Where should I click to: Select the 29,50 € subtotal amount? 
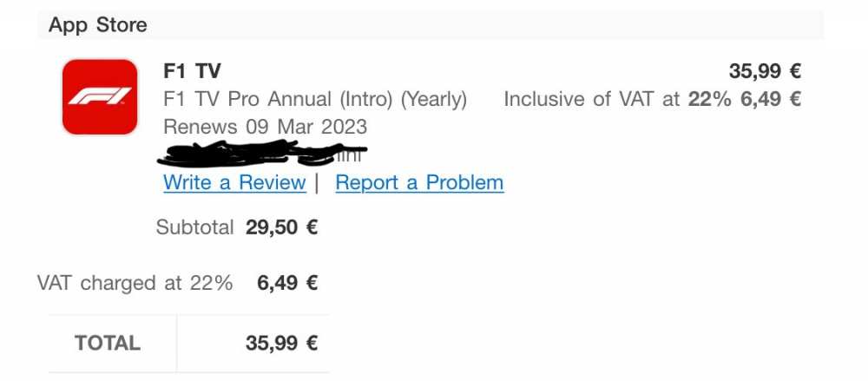tap(281, 227)
